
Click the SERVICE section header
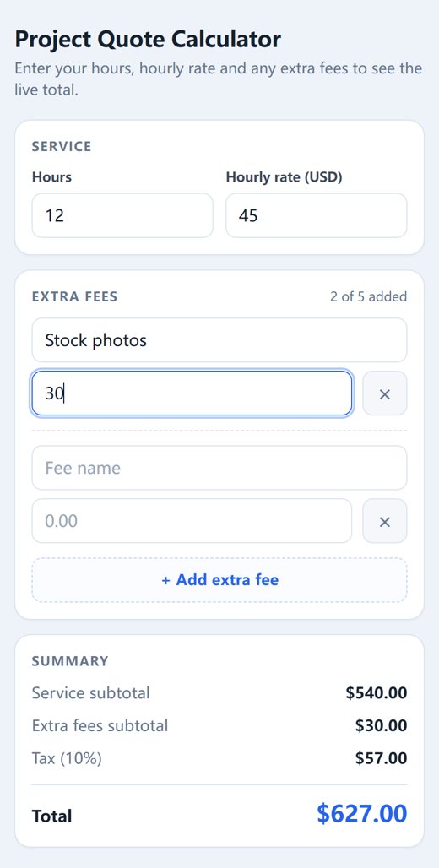[62, 147]
